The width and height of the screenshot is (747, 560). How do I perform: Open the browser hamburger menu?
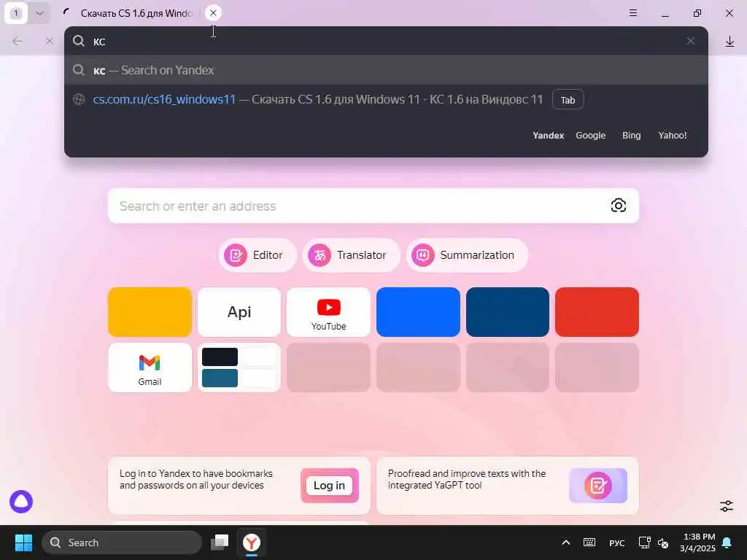pyautogui.click(x=633, y=13)
